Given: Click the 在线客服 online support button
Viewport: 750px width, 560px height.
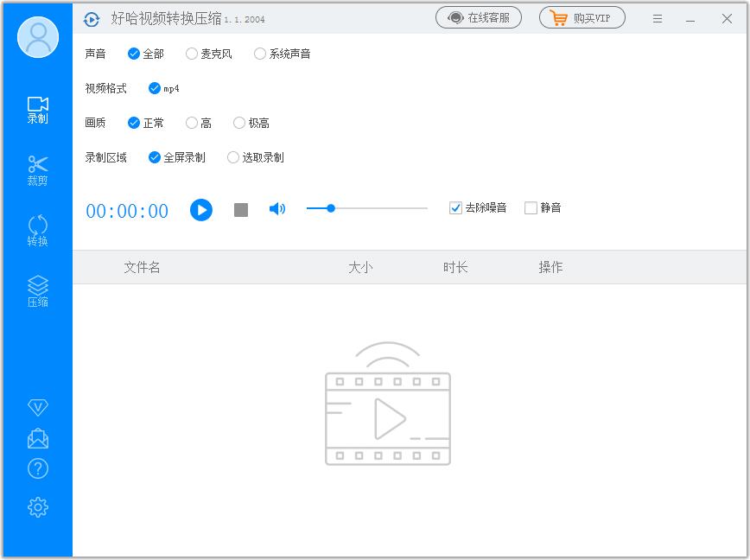Looking at the screenshot, I should point(479,17).
